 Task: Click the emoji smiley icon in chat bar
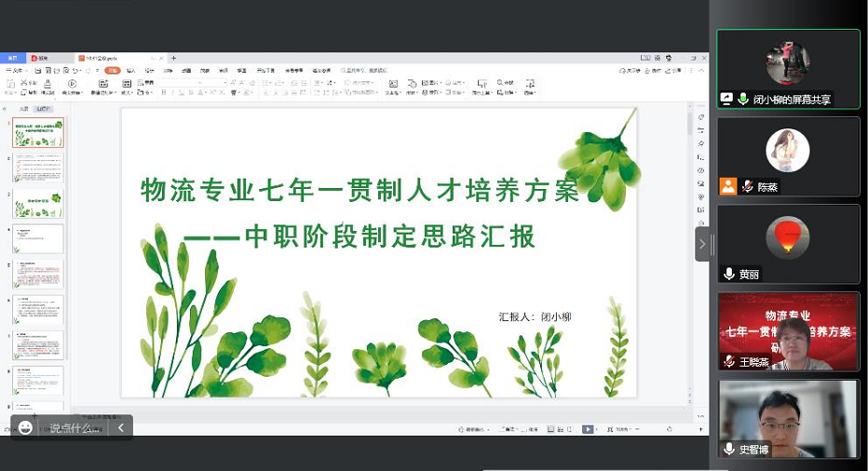coord(25,427)
